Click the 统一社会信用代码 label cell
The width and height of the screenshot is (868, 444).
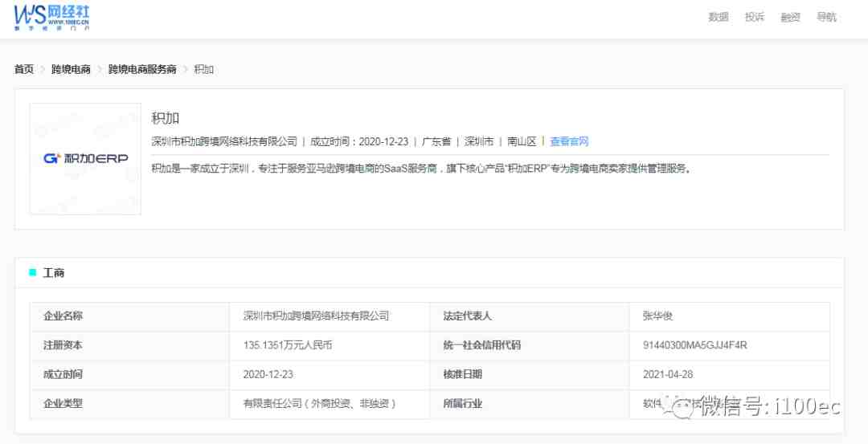[x=529, y=345]
